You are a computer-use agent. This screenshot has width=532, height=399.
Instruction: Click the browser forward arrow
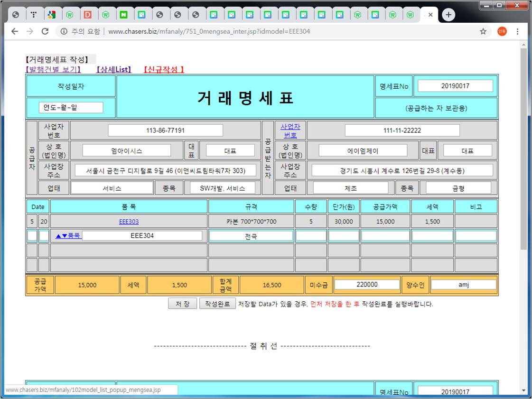pyautogui.click(x=30, y=31)
